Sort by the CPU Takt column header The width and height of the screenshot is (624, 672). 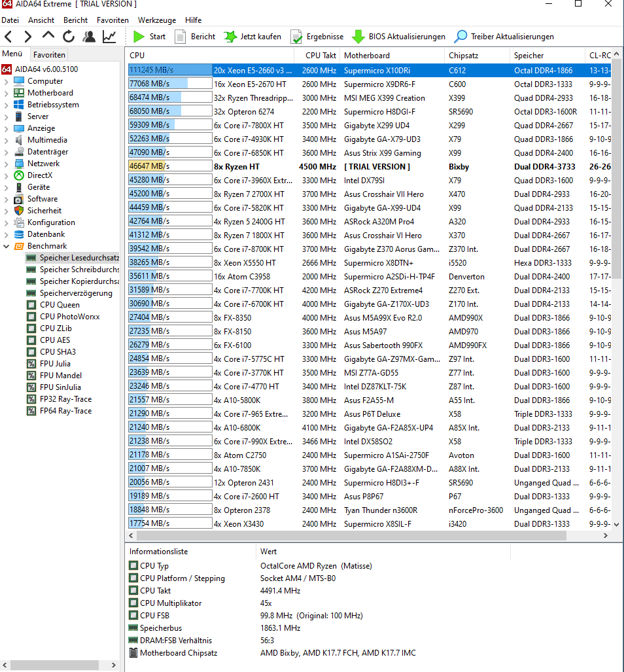317,56
